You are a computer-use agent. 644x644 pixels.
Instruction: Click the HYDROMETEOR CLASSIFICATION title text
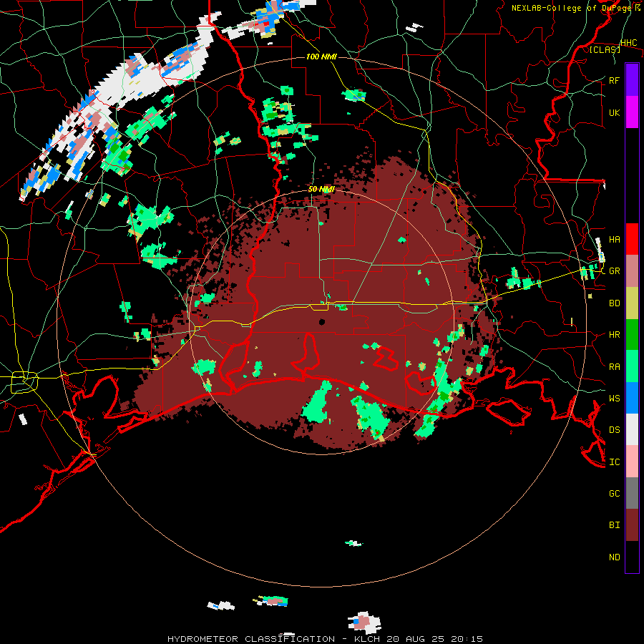(251, 639)
